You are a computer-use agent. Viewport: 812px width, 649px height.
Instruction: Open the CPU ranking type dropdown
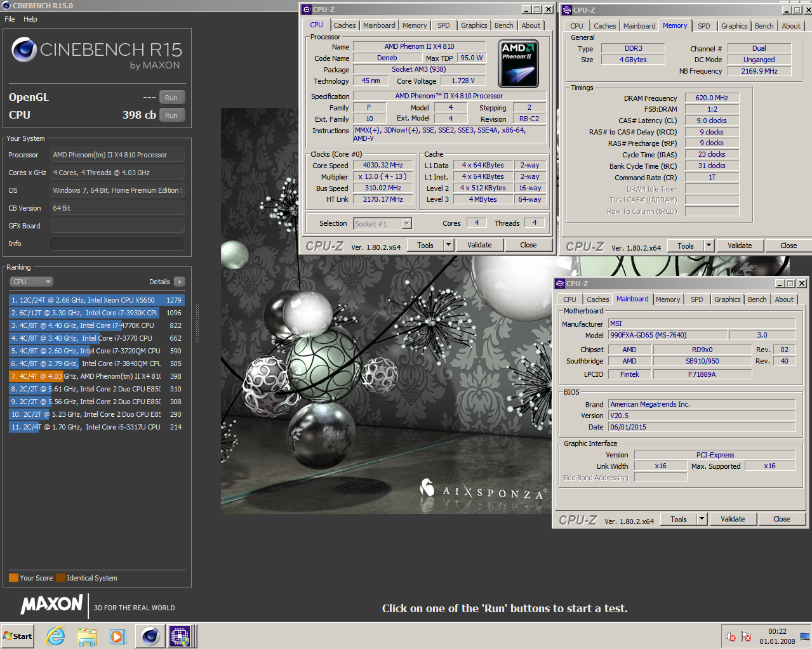pos(31,282)
